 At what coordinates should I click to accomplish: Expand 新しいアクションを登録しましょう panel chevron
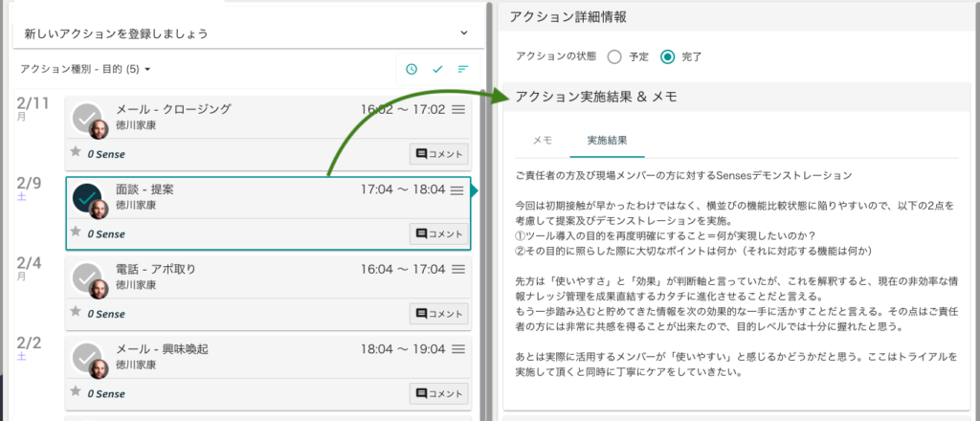463,33
